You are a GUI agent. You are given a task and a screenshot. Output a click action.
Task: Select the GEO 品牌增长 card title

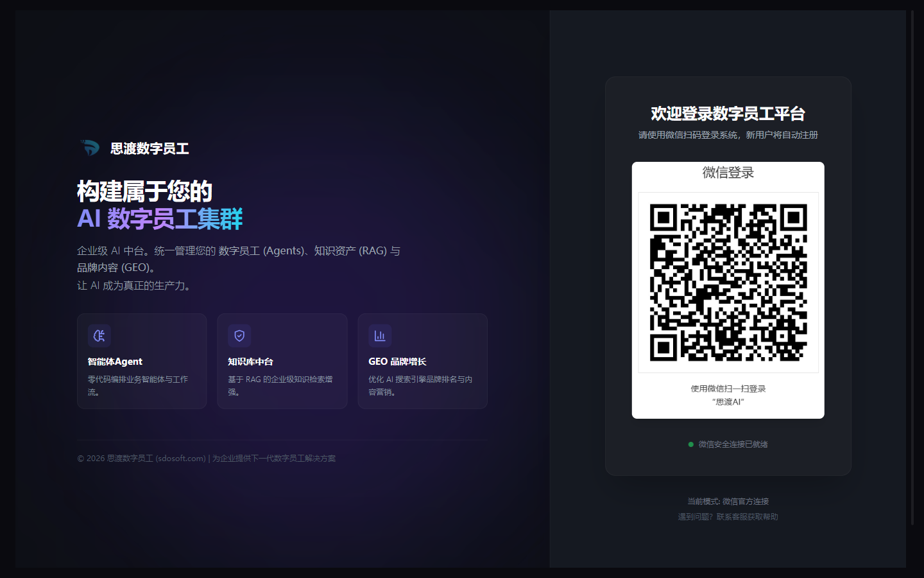397,362
